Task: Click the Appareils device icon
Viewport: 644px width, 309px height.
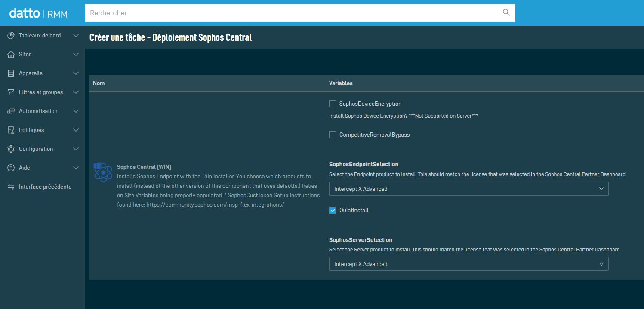Action: pyautogui.click(x=11, y=73)
